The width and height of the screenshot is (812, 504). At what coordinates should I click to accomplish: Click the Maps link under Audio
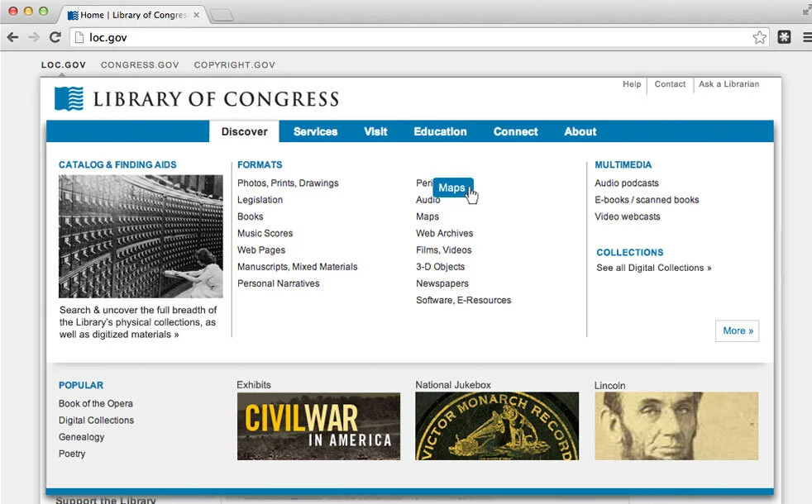point(427,216)
